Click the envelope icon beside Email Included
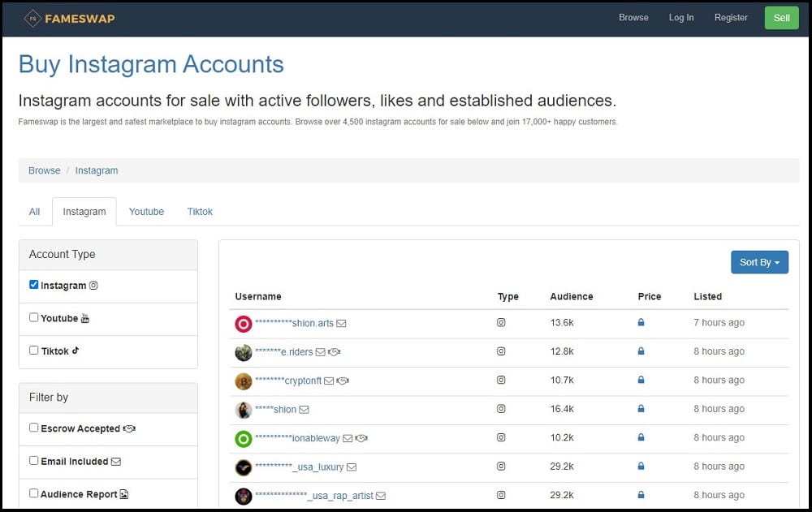Image resolution: width=812 pixels, height=512 pixels. coord(116,461)
